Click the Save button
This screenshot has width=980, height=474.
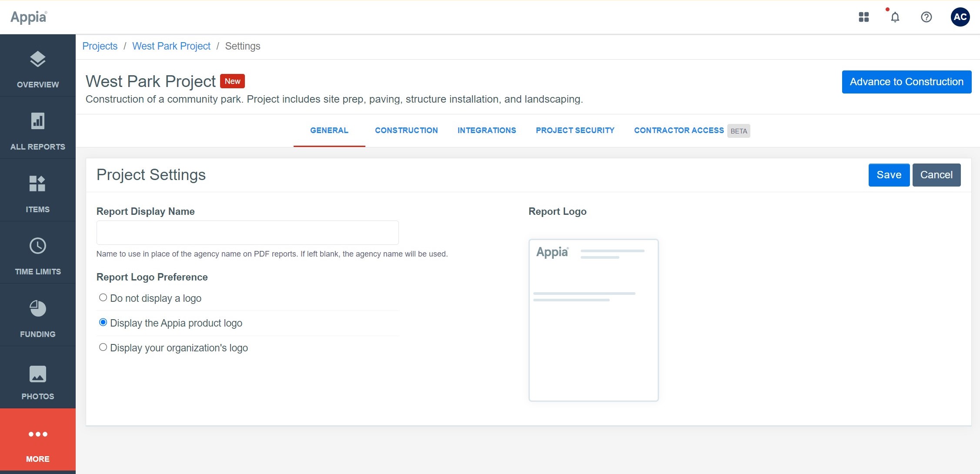tap(889, 175)
